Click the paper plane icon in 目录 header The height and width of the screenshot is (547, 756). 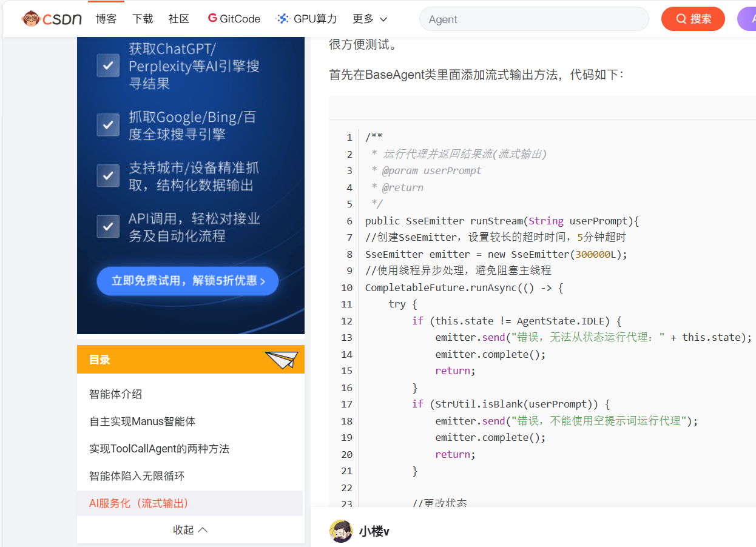[282, 360]
